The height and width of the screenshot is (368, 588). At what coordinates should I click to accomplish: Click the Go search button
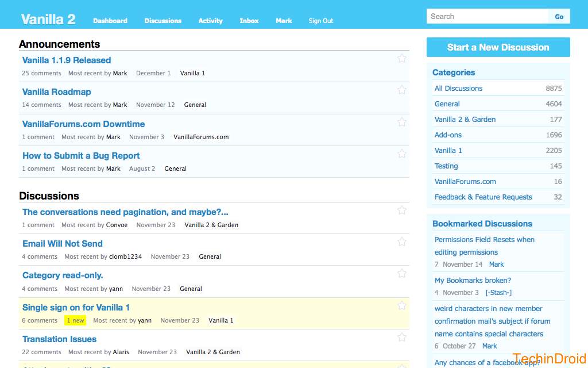coord(559,17)
